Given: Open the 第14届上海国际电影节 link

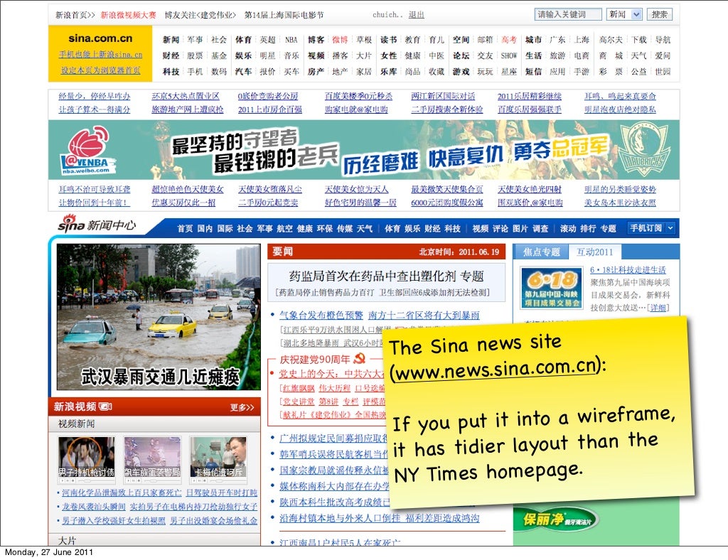Looking at the screenshot, I should coord(284,15).
